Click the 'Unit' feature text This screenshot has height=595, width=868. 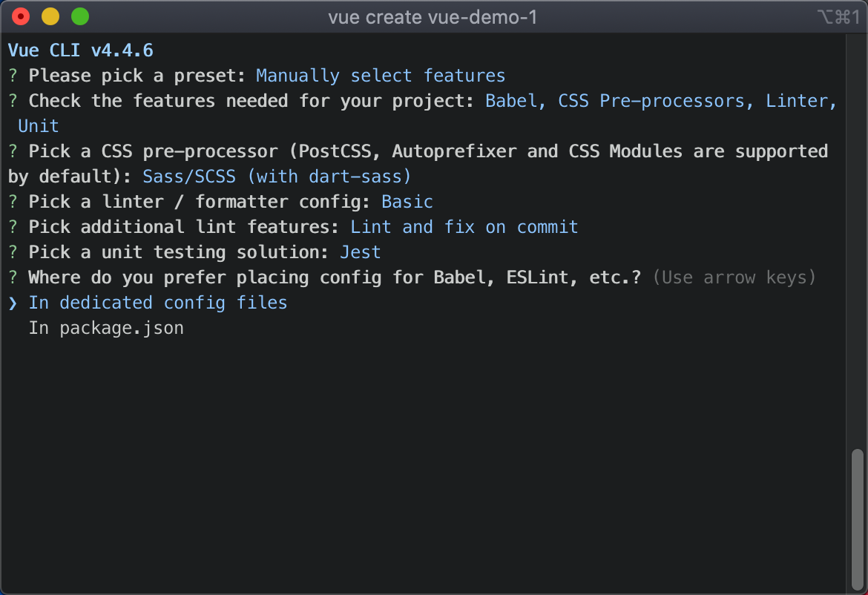pos(38,126)
